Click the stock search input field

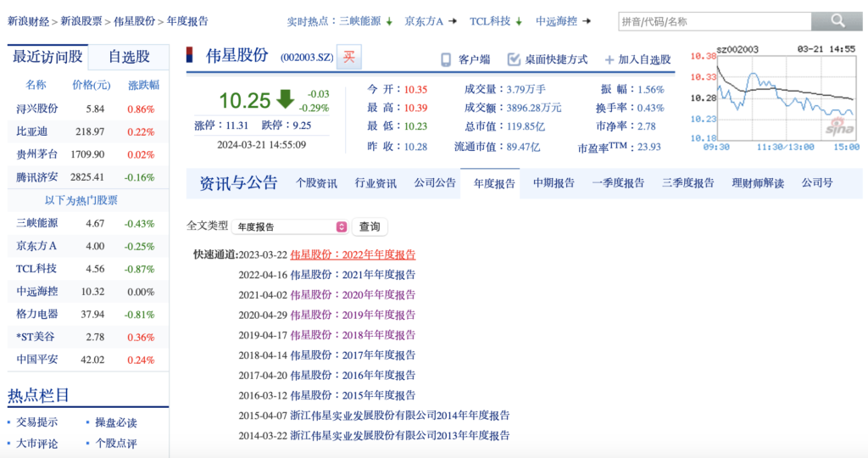[714, 21]
